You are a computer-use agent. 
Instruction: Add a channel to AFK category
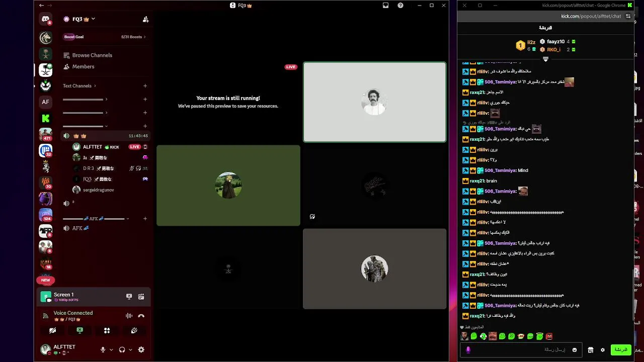click(x=145, y=219)
